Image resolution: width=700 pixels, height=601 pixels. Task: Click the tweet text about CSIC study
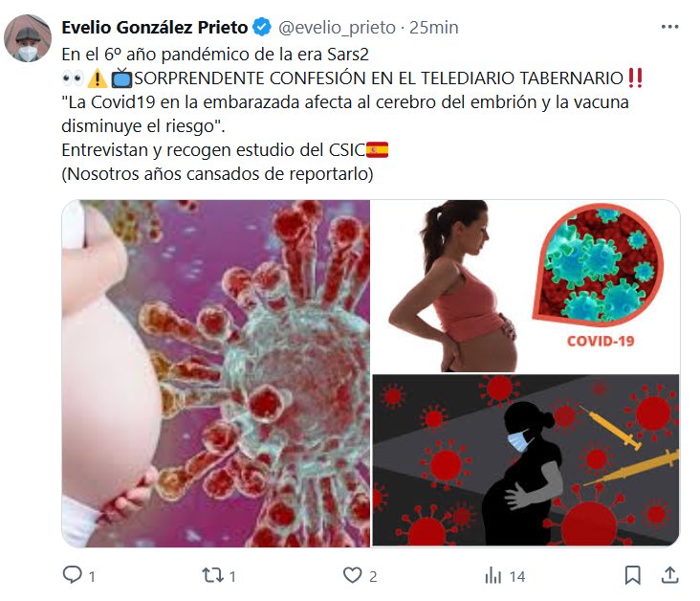point(225,150)
